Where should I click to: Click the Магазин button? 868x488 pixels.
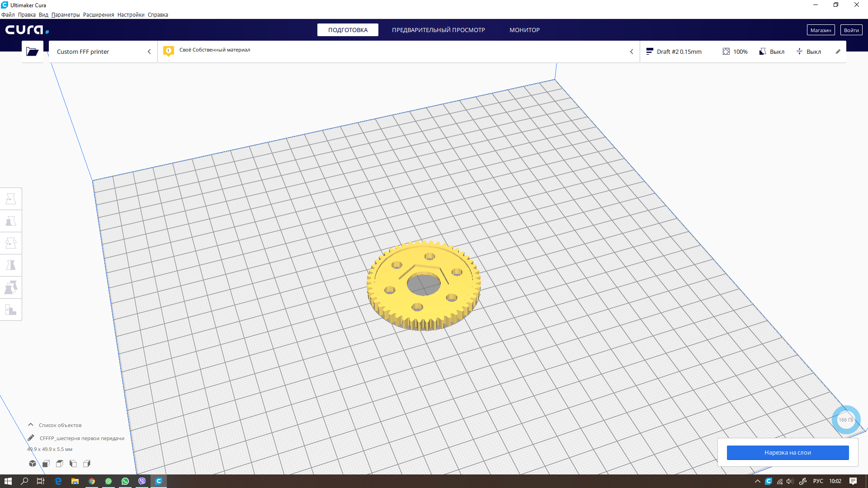[x=821, y=30]
